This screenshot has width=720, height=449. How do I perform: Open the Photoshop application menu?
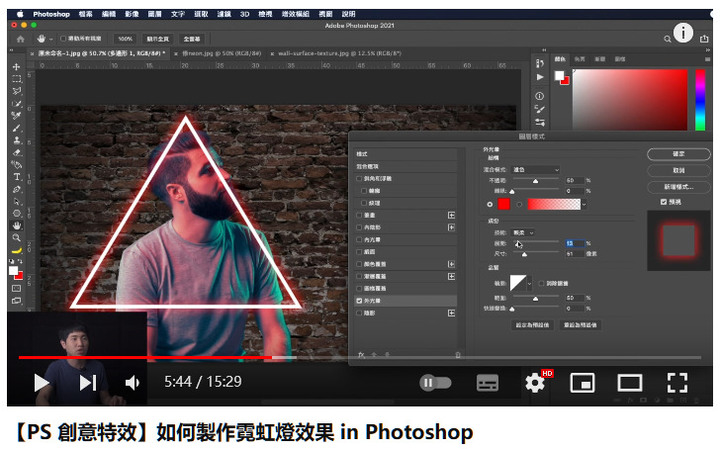click(x=51, y=14)
